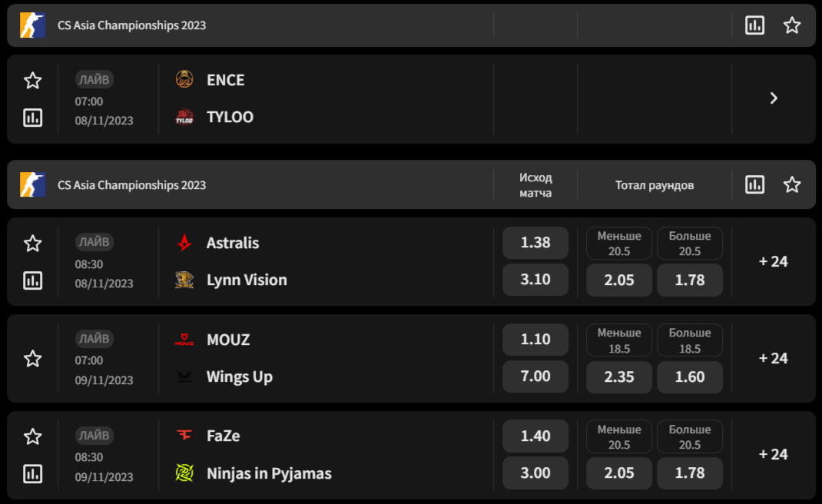
Task: Pick over 20.5 rounds for FaZe match
Action: (690, 473)
